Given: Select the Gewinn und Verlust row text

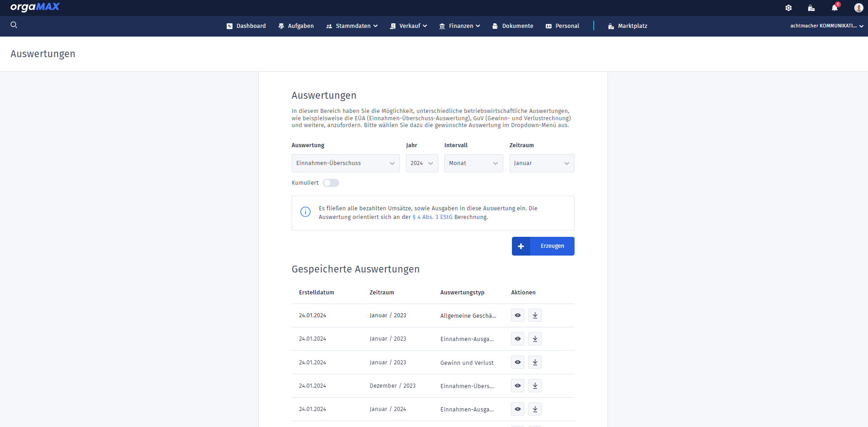Looking at the screenshot, I should point(467,363).
